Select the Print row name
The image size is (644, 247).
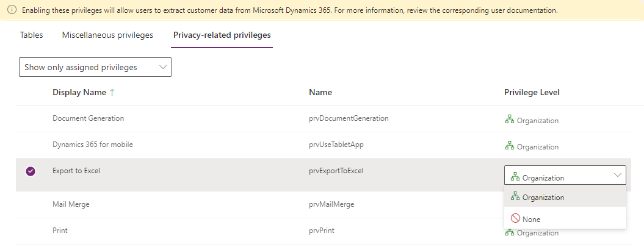[60, 231]
